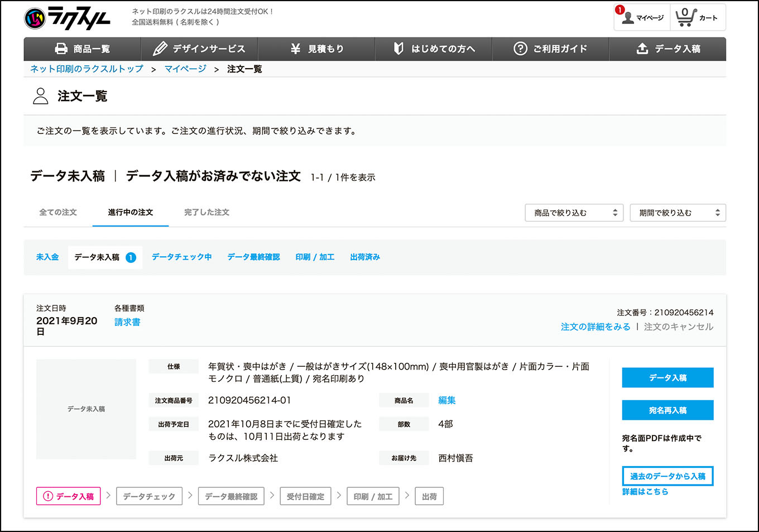Open 注文の詳細をみる link
The image size is (759, 532).
[x=595, y=327]
